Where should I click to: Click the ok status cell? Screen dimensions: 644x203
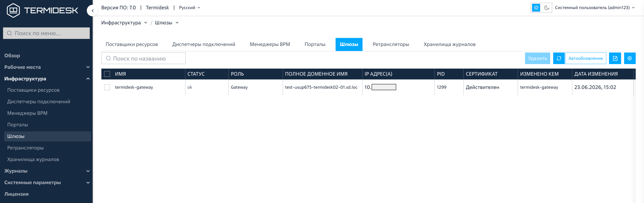190,87
